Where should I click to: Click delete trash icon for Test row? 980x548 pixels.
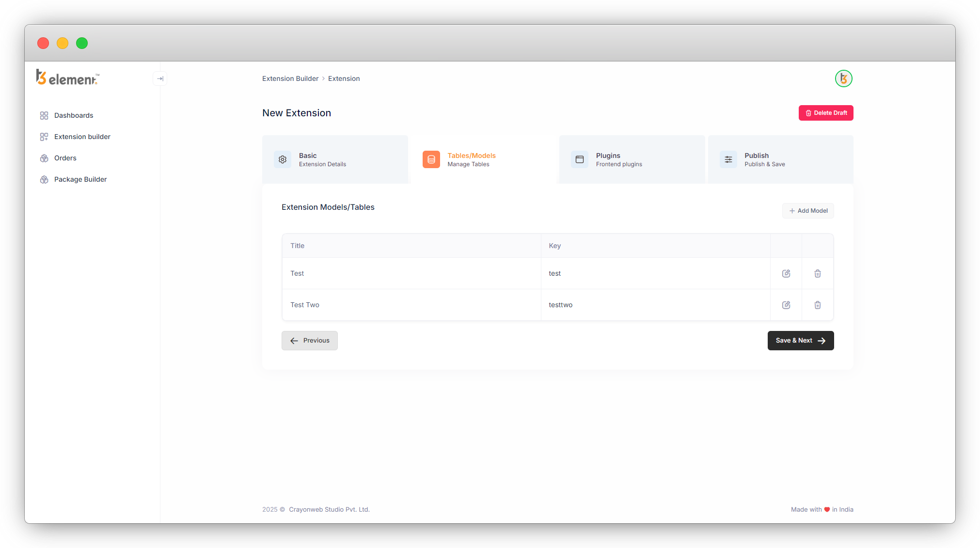point(818,274)
